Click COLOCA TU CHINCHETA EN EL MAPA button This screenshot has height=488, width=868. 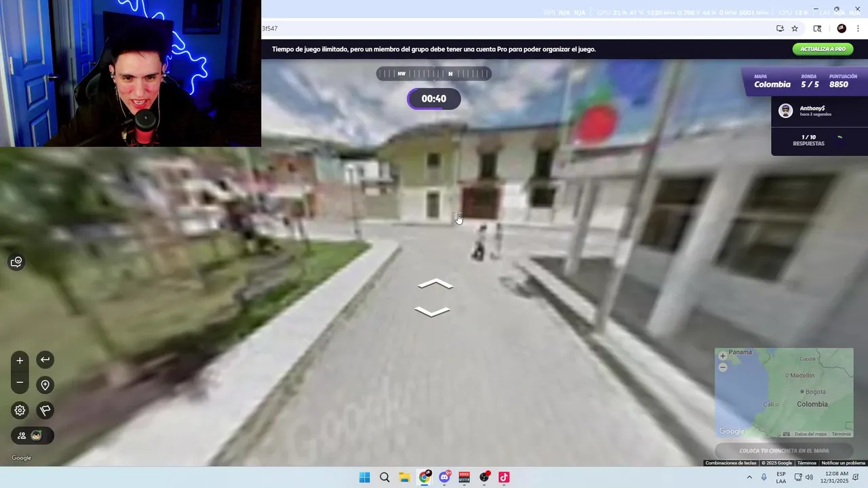(x=784, y=451)
